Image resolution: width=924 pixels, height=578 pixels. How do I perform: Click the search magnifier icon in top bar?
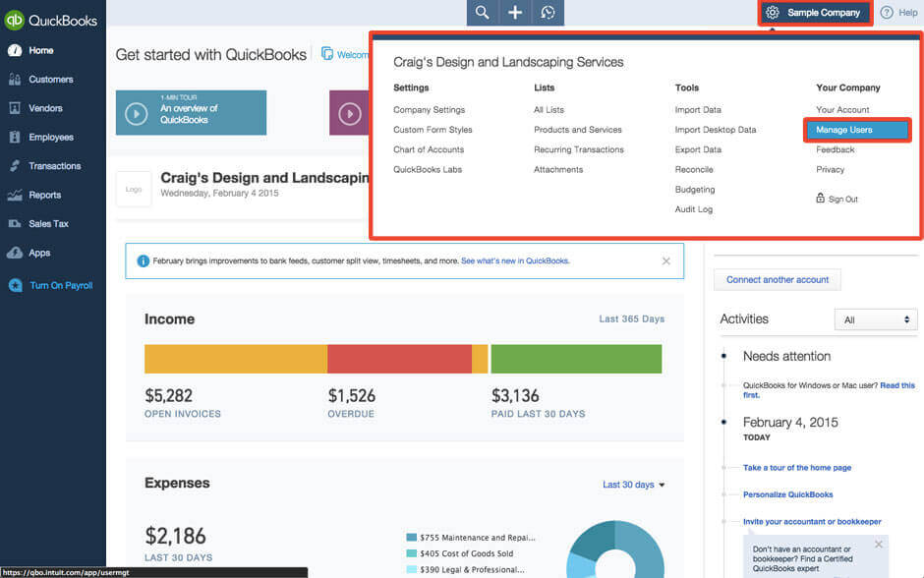[482, 13]
